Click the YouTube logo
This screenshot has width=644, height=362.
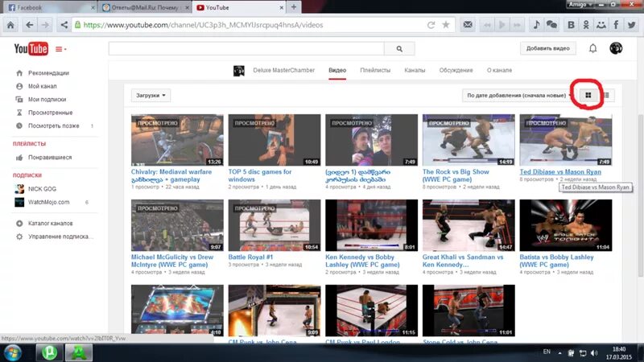point(31,49)
